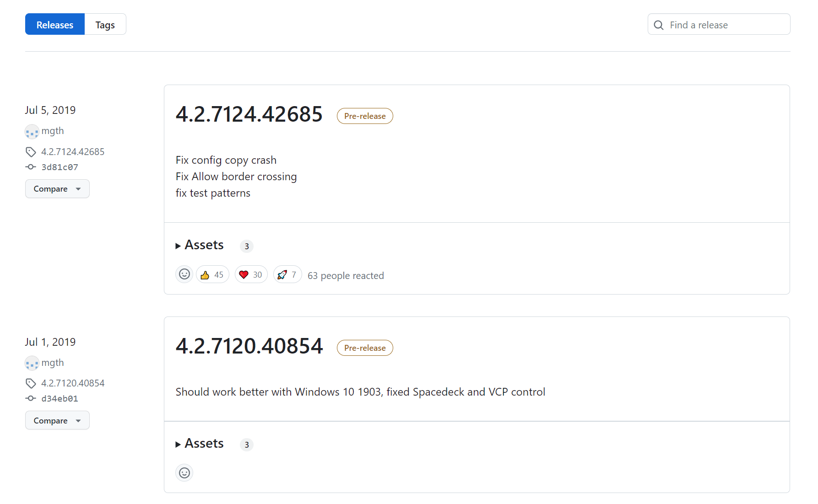Open release title 4.2.7120.40854

point(249,346)
